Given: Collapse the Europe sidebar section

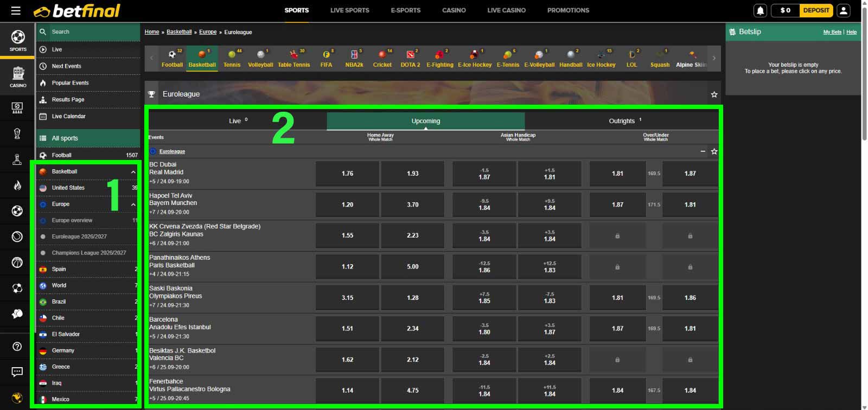Looking at the screenshot, I should pos(133,204).
